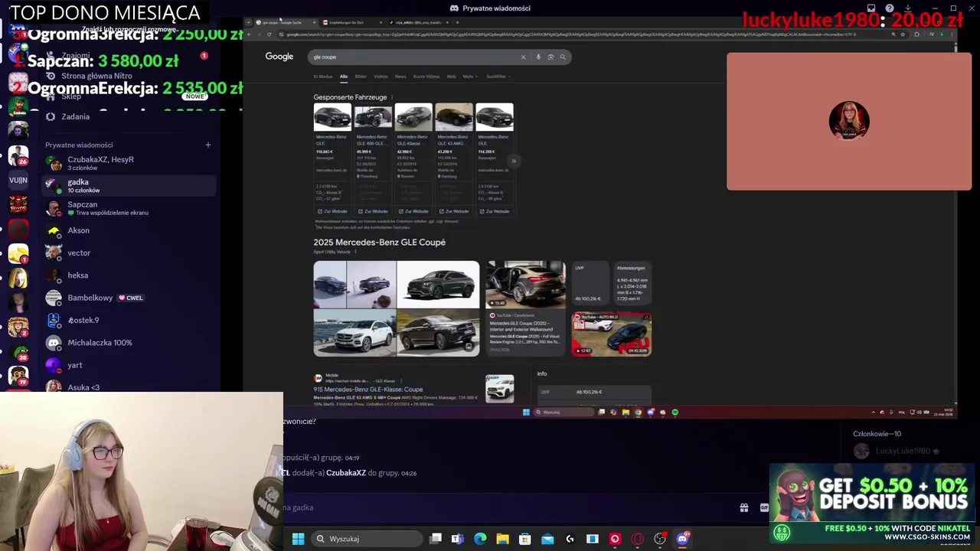Click the voice search microphone icon

coord(538,57)
